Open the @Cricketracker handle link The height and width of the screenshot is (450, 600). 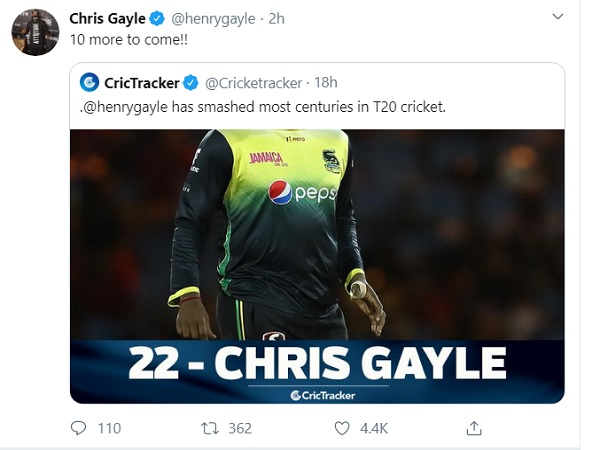pos(252,82)
